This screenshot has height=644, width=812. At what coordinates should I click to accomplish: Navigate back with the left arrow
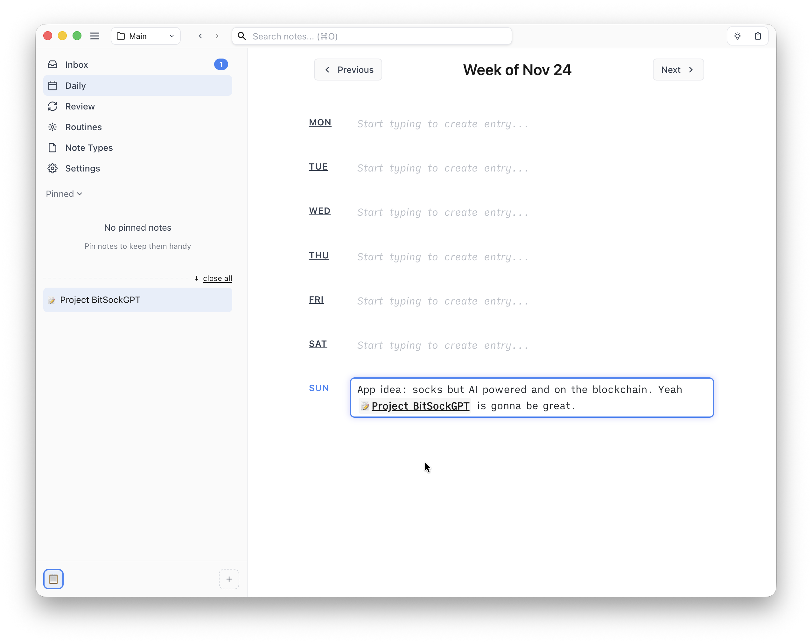[x=200, y=36]
